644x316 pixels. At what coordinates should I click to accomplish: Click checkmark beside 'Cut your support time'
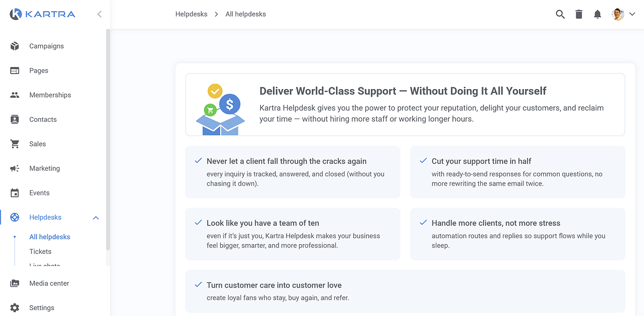[423, 161]
